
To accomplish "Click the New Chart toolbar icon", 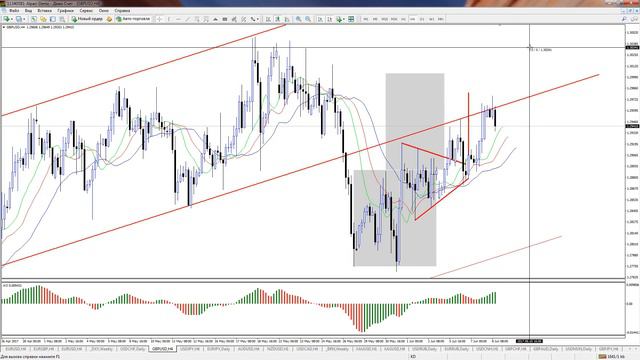I will 6,19.
